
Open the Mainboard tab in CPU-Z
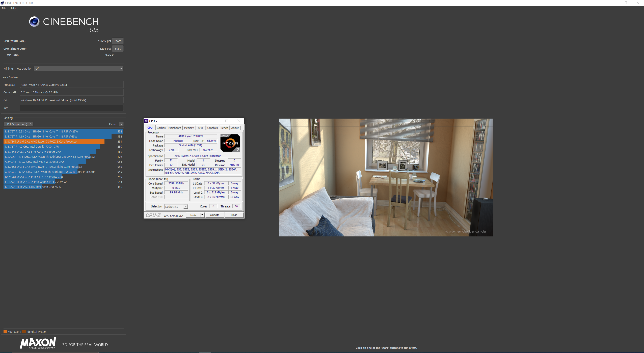pyautogui.click(x=174, y=128)
